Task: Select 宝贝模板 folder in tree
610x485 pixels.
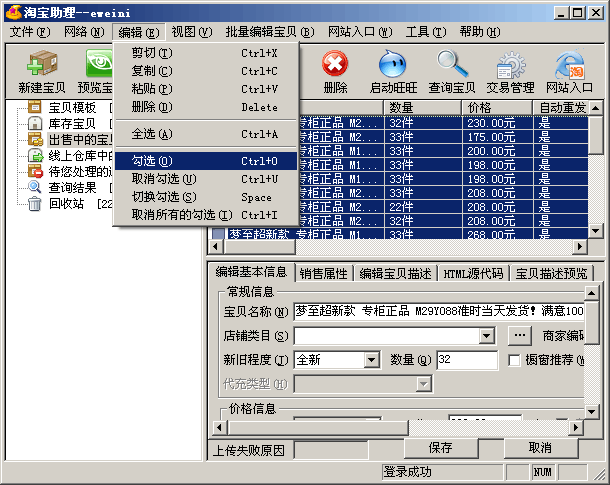Action: tap(72, 107)
